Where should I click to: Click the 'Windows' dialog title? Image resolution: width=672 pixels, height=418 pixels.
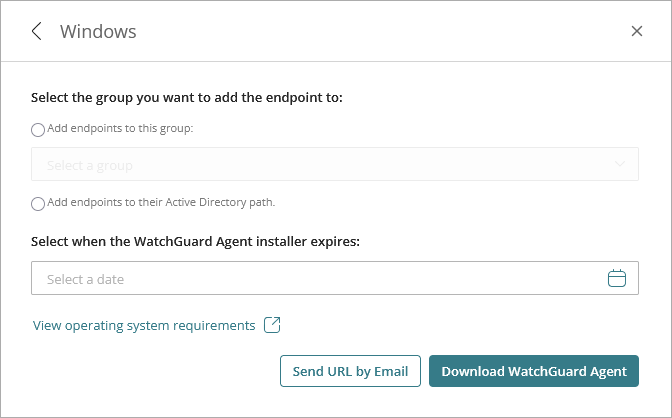(x=98, y=32)
